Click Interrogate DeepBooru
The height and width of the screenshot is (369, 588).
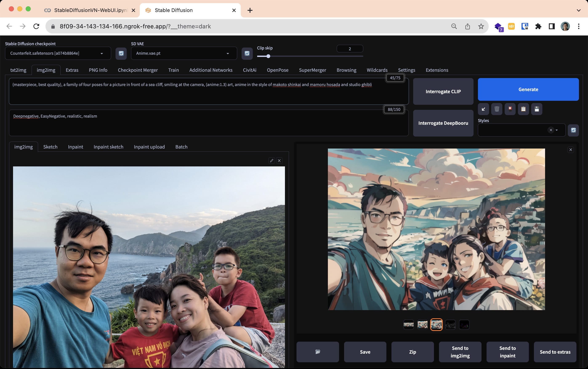pos(443,123)
